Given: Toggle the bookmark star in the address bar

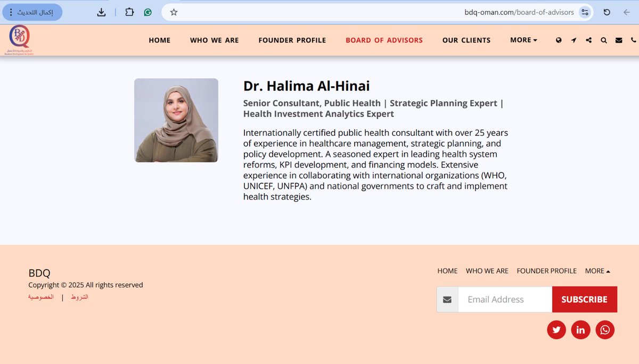Looking at the screenshot, I should (x=174, y=11).
